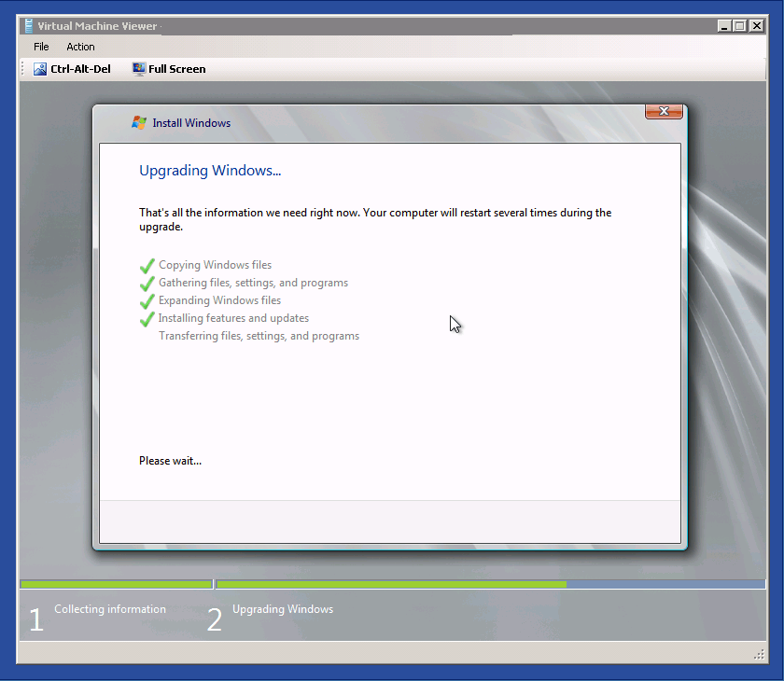Click the checkmark beside Installing features and updates
Image resolution: width=784 pixels, height=681 pixels.
pos(147,319)
